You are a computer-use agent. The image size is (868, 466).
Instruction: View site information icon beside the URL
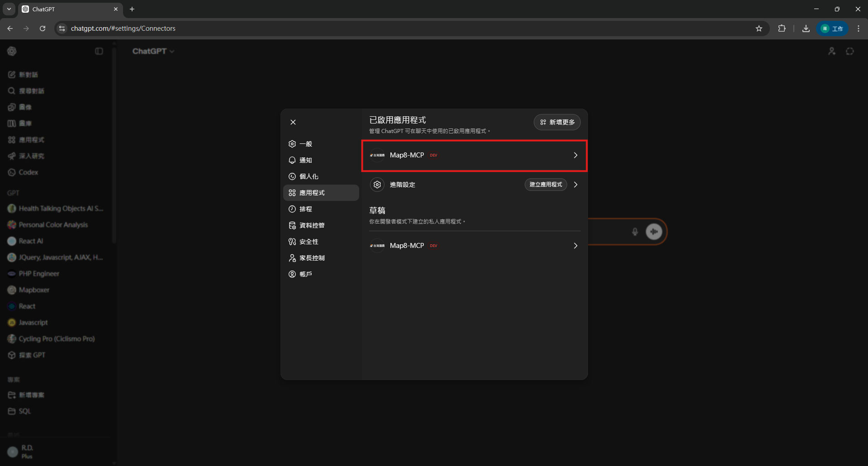(62, 29)
